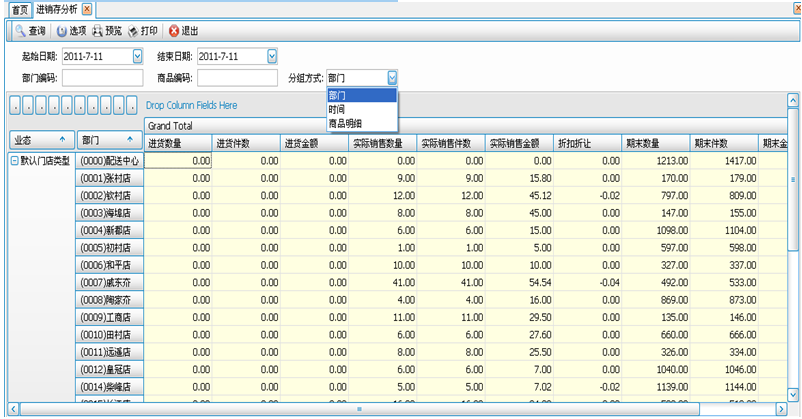This screenshot has height=419, width=802.
Task: Click the 查询 search toolbar button
Action: [x=30, y=31]
